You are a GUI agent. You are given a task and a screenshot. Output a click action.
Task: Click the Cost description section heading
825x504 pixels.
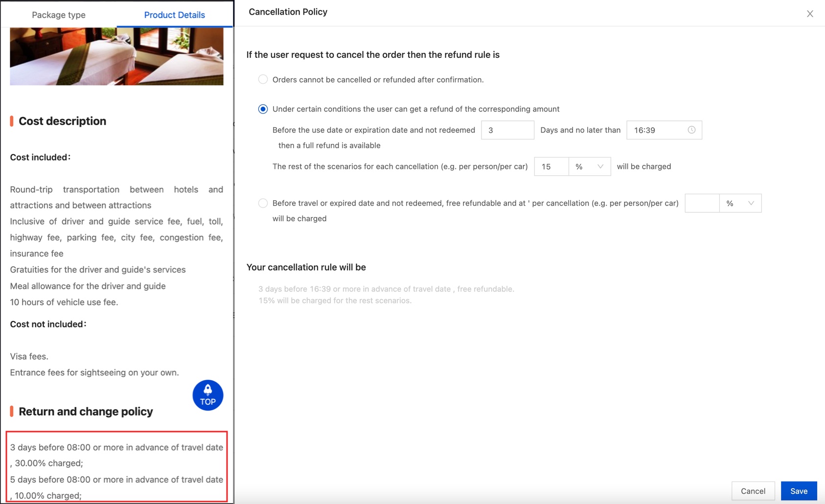click(x=62, y=121)
